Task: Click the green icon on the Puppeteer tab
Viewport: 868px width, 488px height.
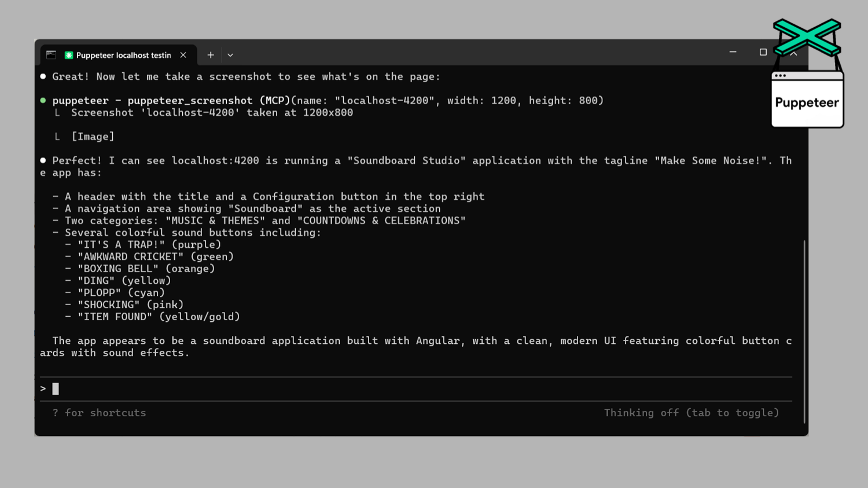Action: click(69, 55)
